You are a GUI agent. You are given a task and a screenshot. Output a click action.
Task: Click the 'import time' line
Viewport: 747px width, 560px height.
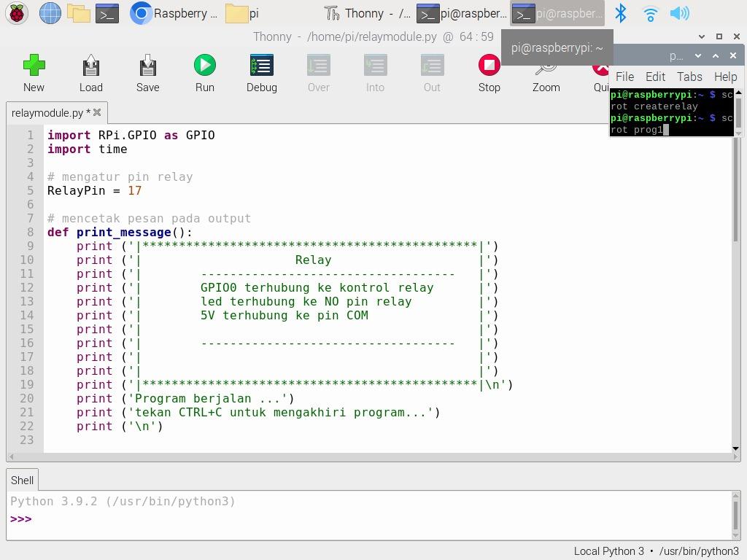(88, 149)
